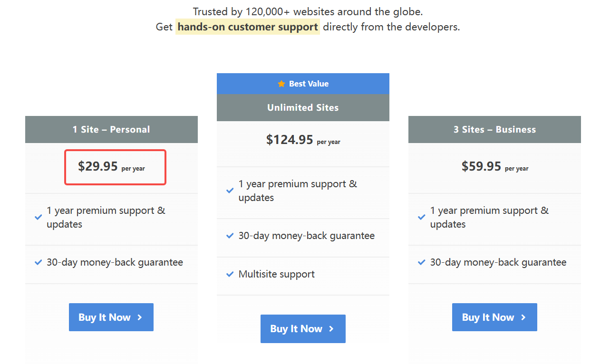
Task: Click checkmark beside Business 30-day money-back guarantee
Action: click(x=421, y=262)
